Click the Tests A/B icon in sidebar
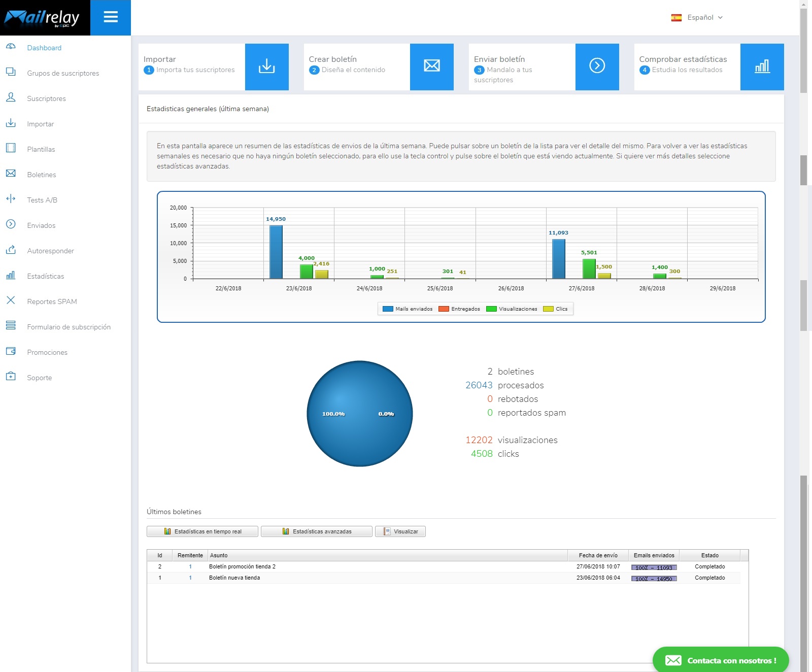 (x=11, y=199)
